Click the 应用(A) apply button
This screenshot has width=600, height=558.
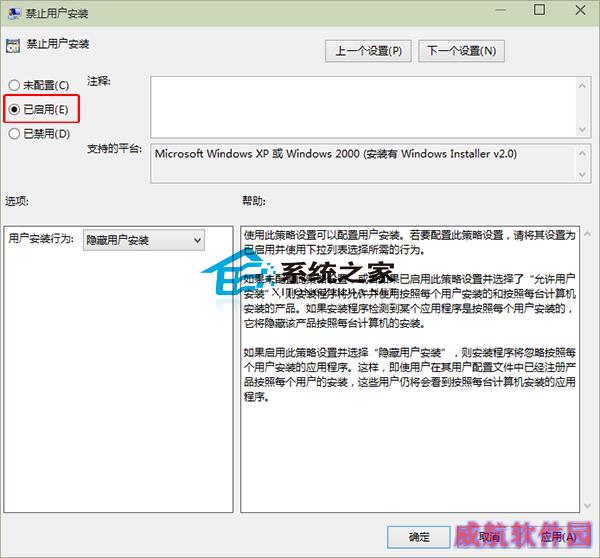(559, 537)
